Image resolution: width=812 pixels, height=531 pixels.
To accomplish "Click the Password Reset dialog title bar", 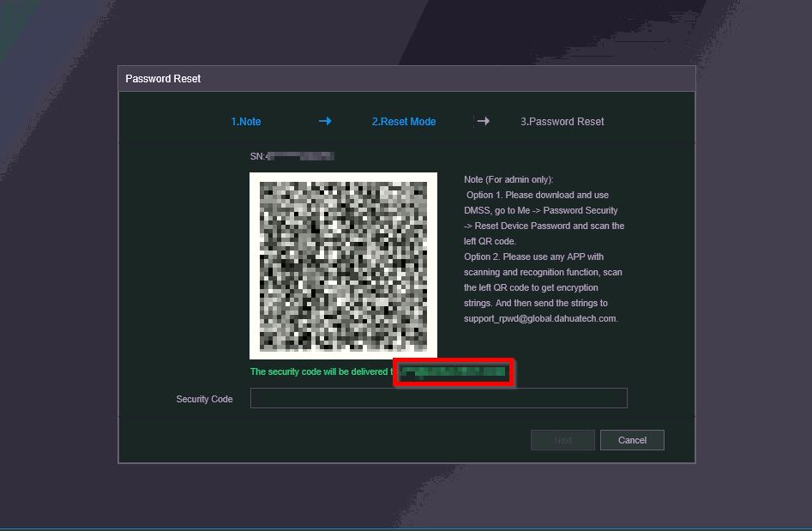I will (406, 79).
